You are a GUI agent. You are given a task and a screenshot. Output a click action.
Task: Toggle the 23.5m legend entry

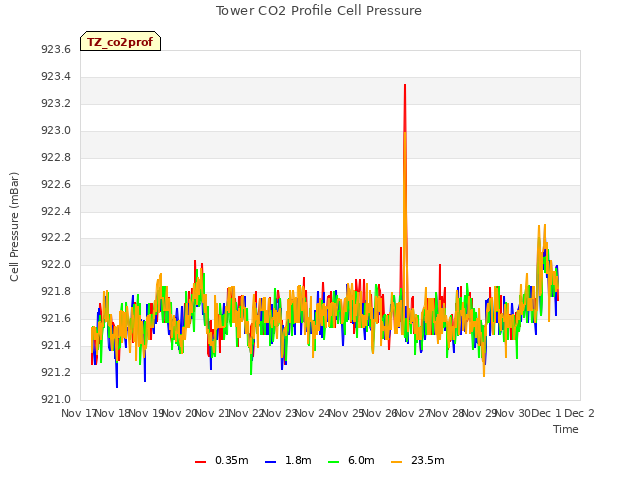coord(418,461)
